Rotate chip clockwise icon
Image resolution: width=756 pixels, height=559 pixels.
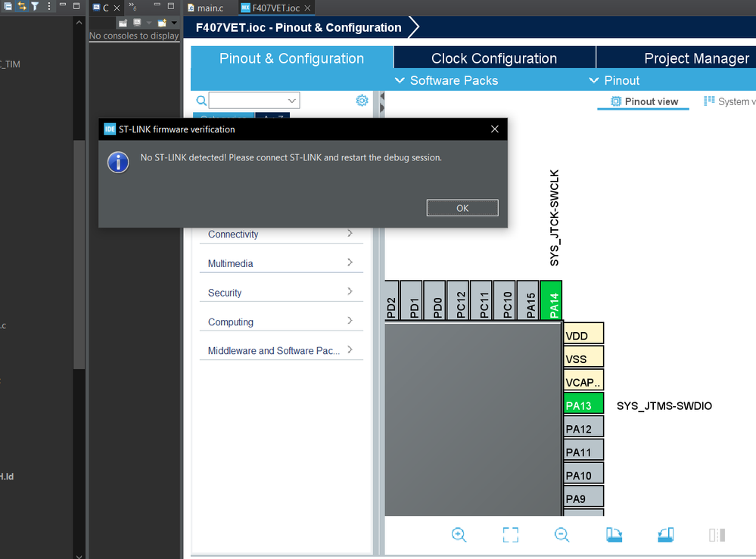tap(614, 535)
